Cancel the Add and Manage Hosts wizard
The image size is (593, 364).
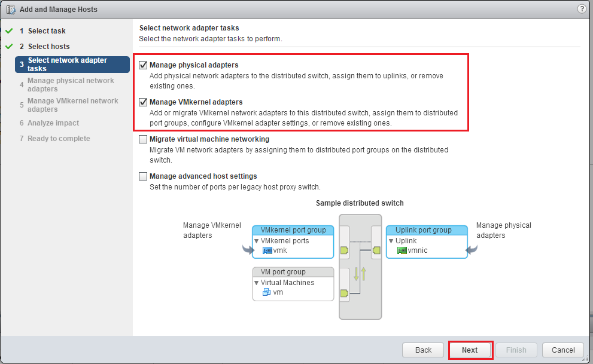click(562, 350)
